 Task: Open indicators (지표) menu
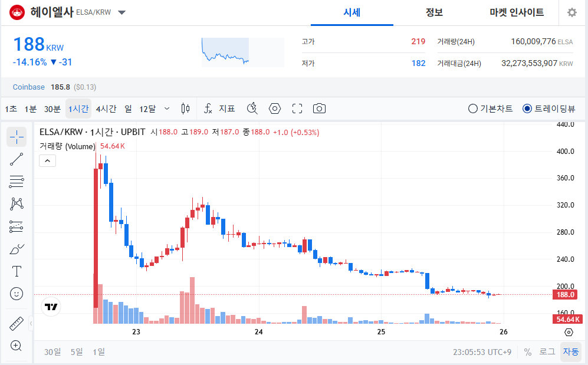coord(219,108)
